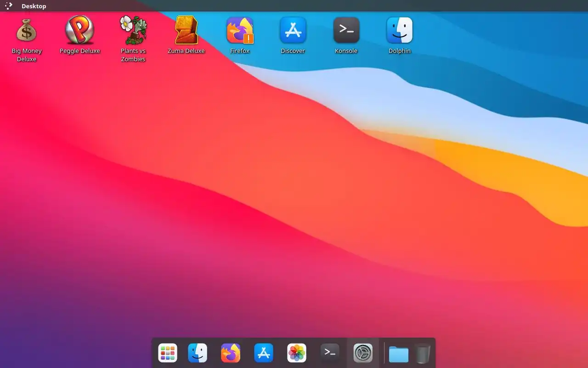Open the Photos app in dock

tap(297, 353)
